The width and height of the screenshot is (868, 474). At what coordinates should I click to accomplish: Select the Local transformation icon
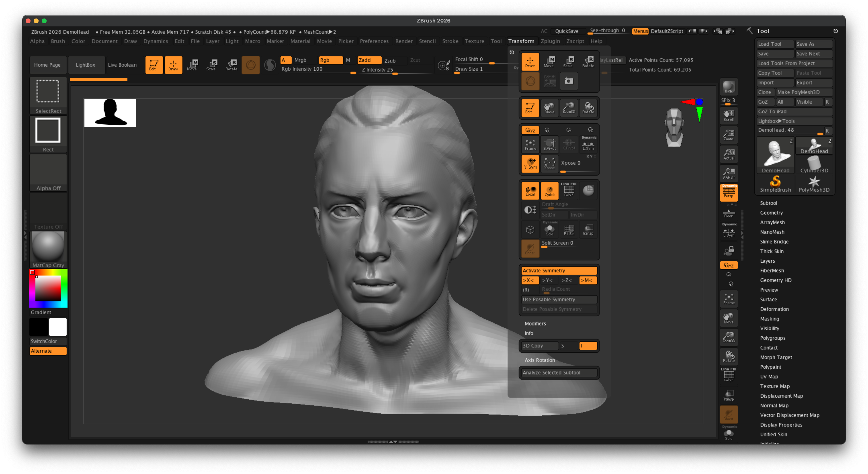530,190
